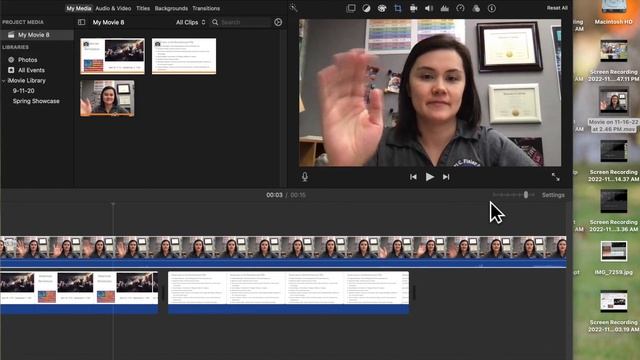Collapse the iMovie Library tree
The height and width of the screenshot is (360, 640).
coord(4,81)
